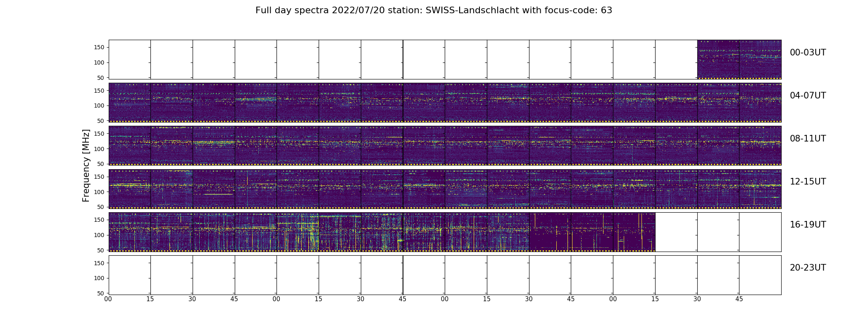868x331 pixels.
Task: Click the 150 tick of the 04-07UT row
Action: (99, 91)
